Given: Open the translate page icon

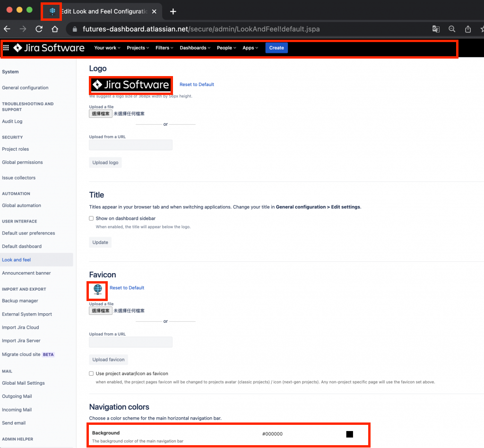Looking at the screenshot, I should pyautogui.click(x=436, y=29).
